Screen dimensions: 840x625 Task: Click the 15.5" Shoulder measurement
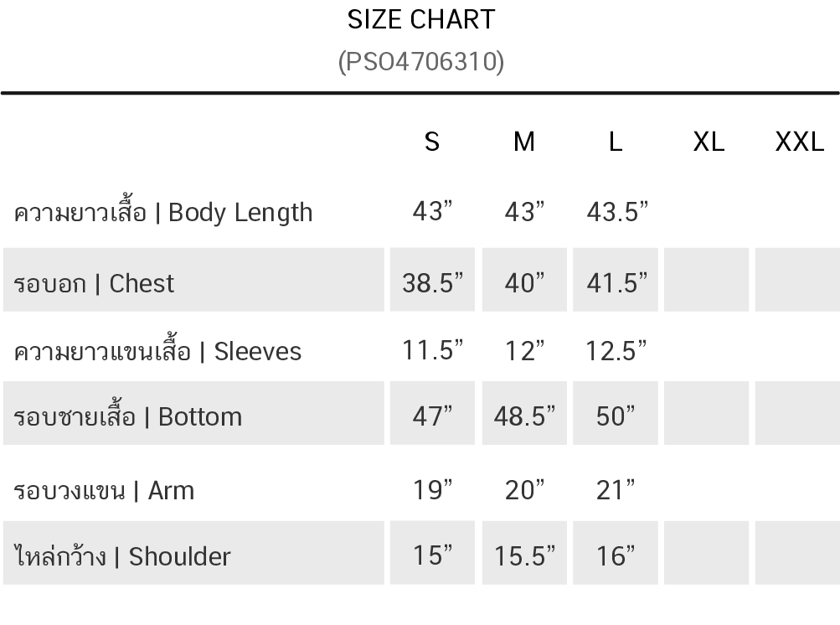(x=524, y=555)
